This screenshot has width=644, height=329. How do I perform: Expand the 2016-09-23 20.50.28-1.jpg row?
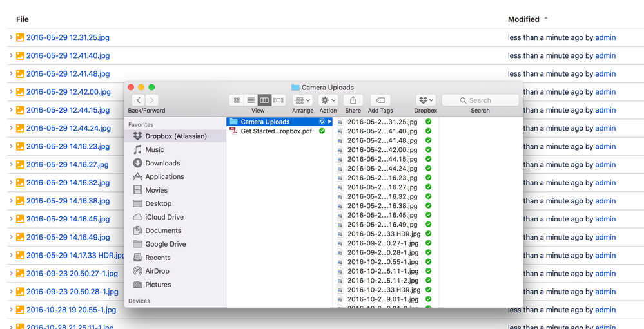point(11,292)
